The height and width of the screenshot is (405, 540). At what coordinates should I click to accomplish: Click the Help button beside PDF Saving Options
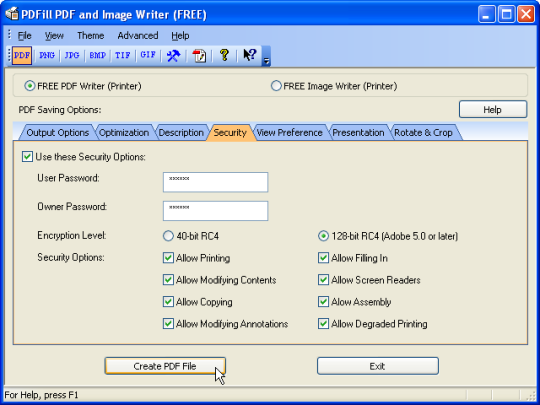tap(492, 110)
